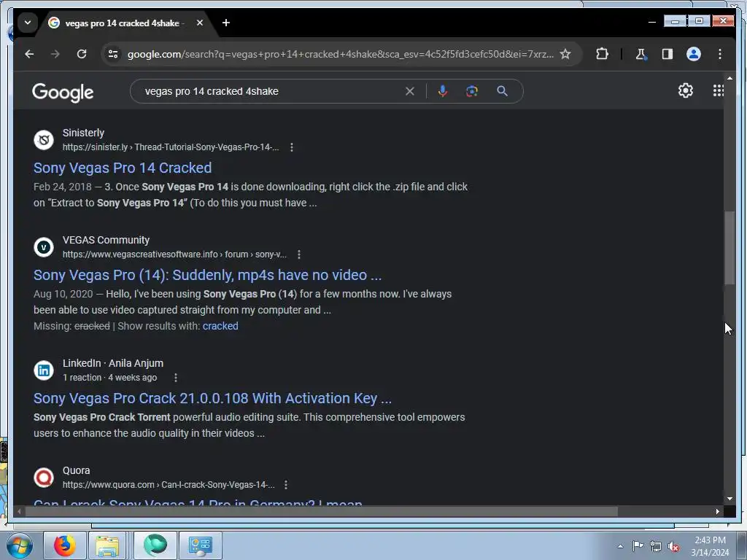Click the 'VEGAS Community' source name
This screenshot has width=747, height=560.
[106, 240]
